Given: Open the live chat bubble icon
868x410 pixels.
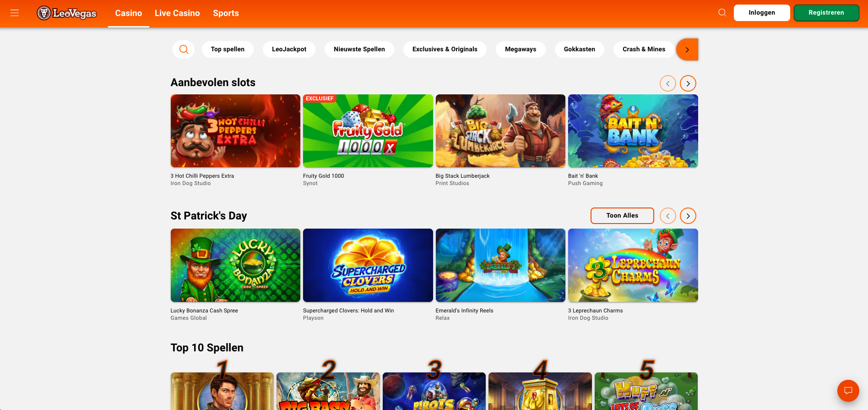Looking at the screenshot, I should 848,391.
